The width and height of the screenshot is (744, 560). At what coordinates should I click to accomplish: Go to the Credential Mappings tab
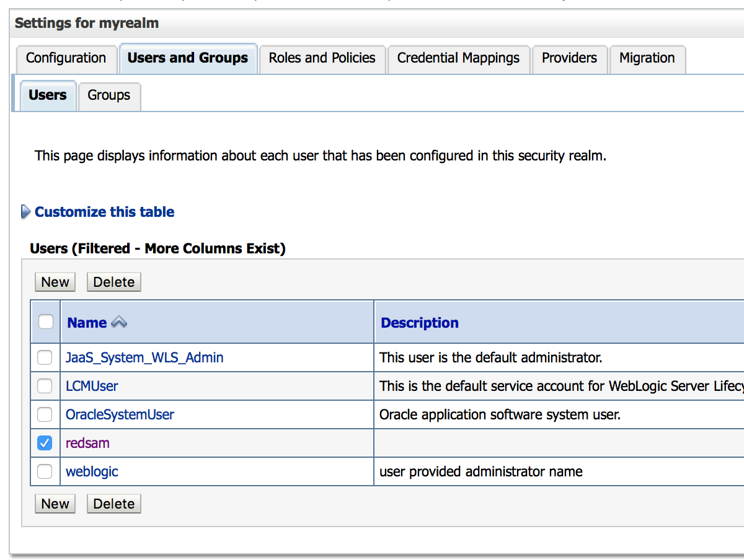coord(458,58)
